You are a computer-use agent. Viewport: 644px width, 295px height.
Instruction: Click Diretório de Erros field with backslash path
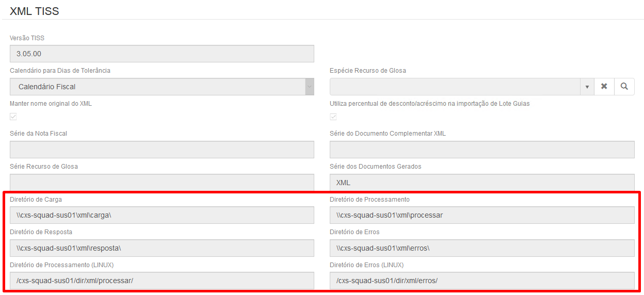(482, 248)
